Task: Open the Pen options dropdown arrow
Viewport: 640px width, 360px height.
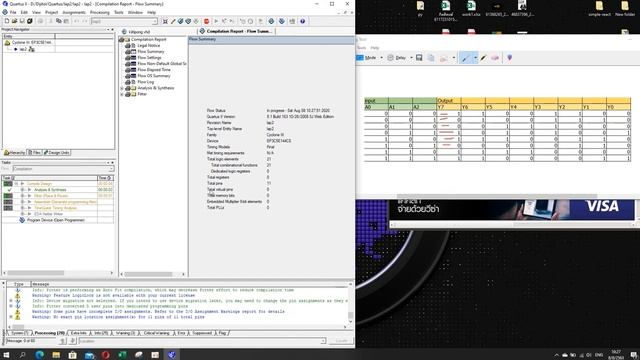Action: [x=475, y=58]
